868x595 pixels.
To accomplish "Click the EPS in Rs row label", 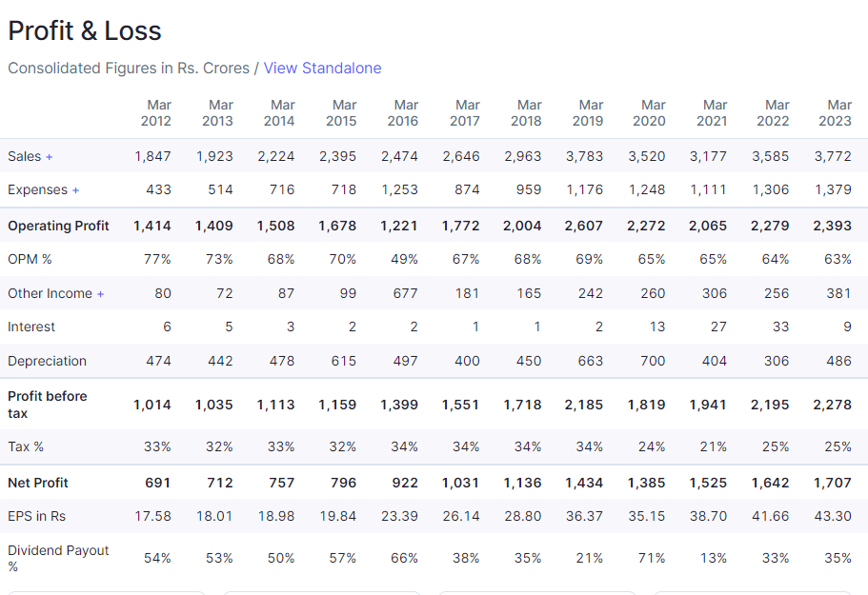I will coord(36,516).
